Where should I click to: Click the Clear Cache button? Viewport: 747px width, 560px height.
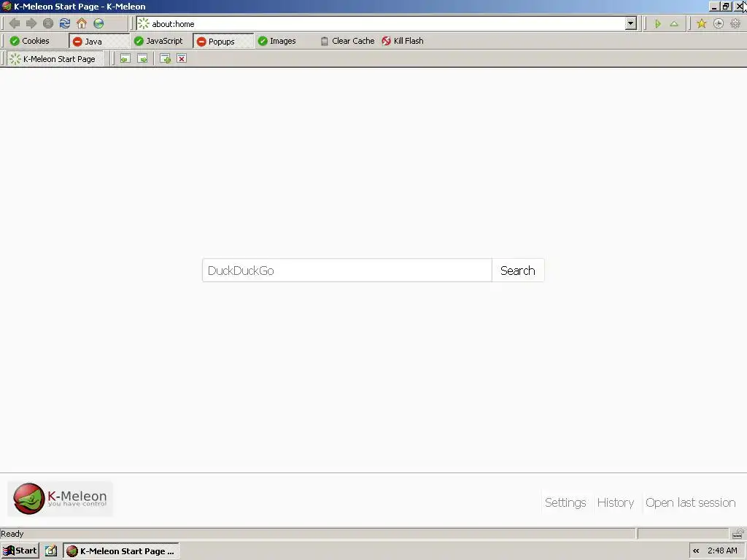tap(347, 41)
